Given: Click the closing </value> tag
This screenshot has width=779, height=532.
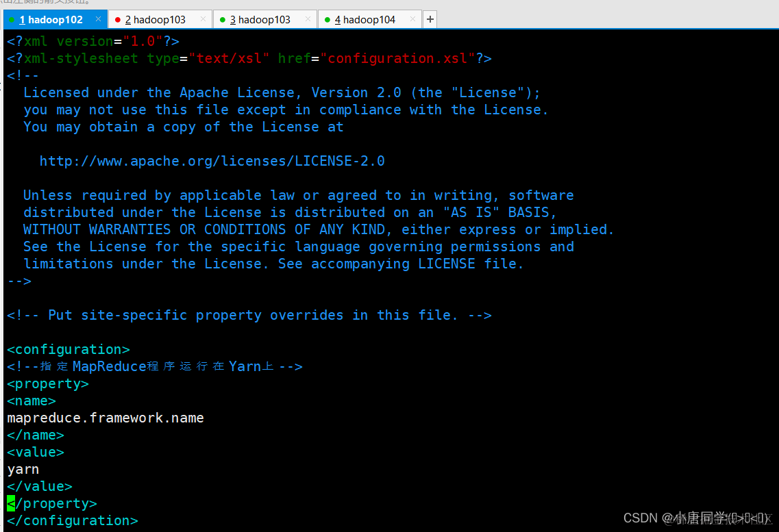Looking at the screenshot, I should pyautogui.click(x=40, y=486).
